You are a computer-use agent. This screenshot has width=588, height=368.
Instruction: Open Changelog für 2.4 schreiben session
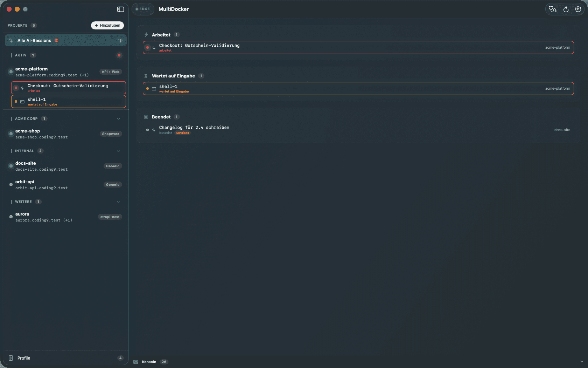(x=358, y=130)
